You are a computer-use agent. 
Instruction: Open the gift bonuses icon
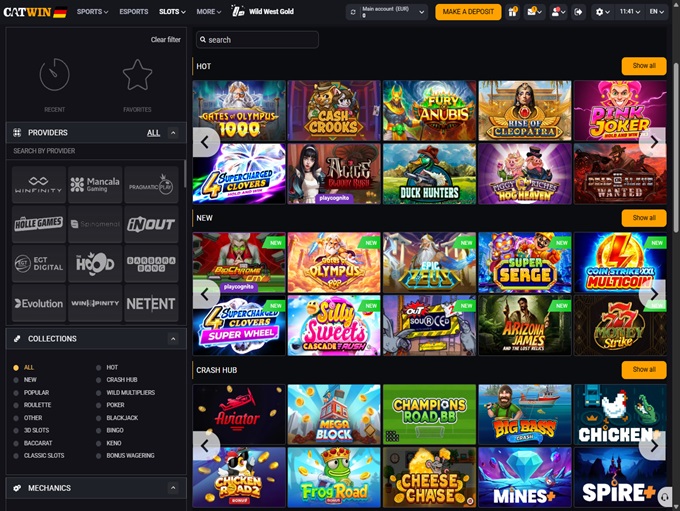click(513, 12)
